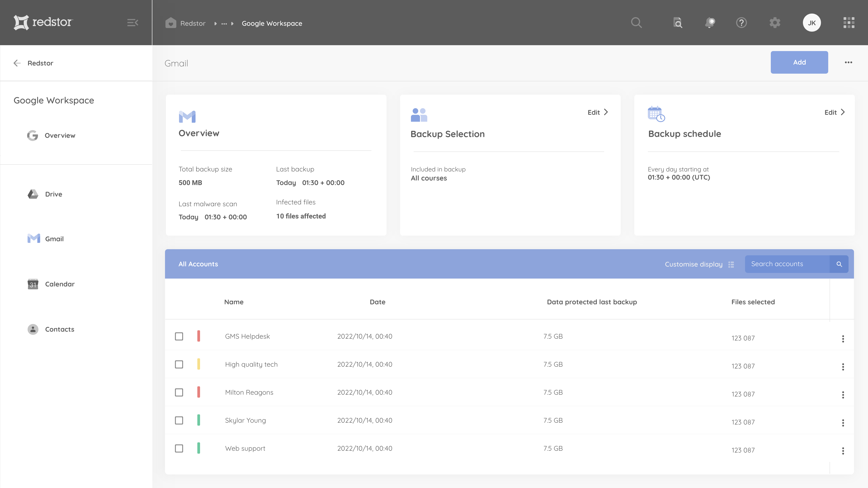Image resolution: width=868 pixels, height=488 pixels.
Task: Click the Redstor logo
Action: [x=43, y=22]
